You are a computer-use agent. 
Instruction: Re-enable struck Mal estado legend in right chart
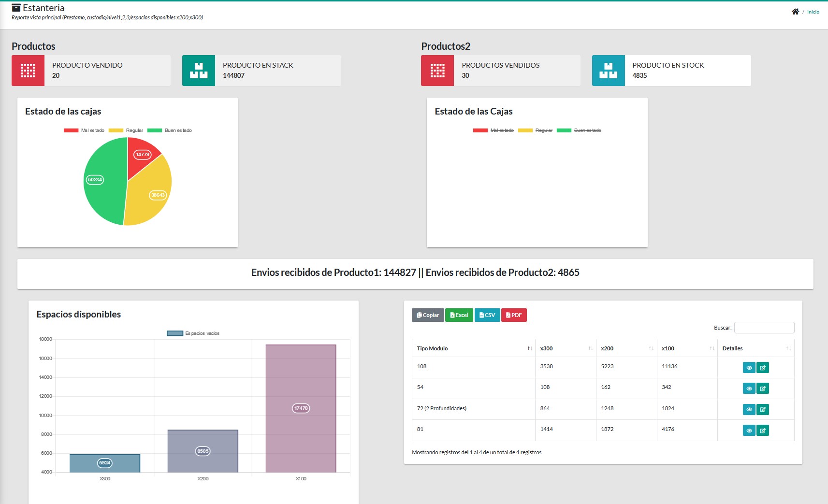tap(494, 130)
